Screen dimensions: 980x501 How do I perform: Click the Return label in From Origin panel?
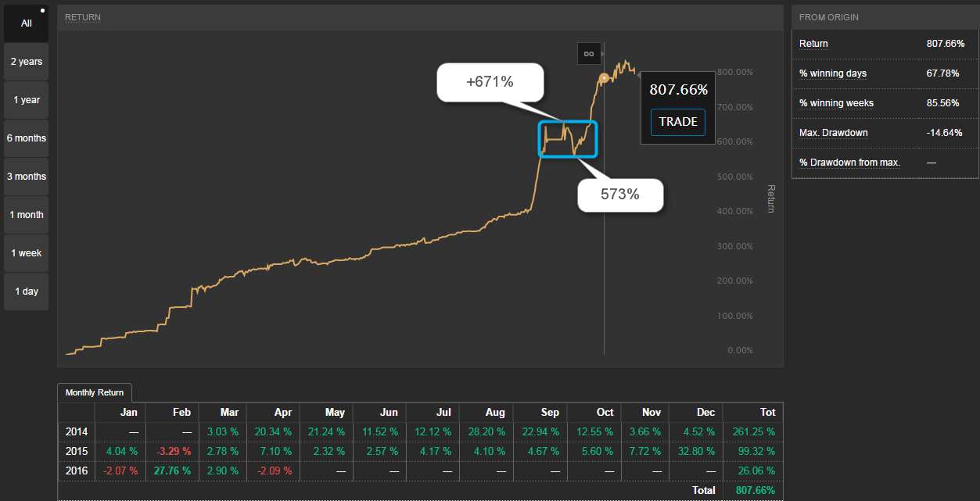point(813,44)
